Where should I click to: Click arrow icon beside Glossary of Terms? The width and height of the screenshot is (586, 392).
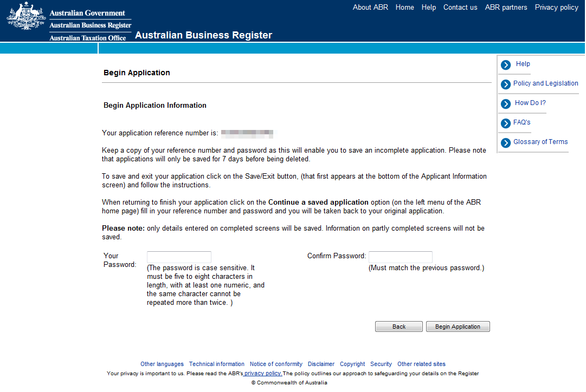click(x=506, y=143)
